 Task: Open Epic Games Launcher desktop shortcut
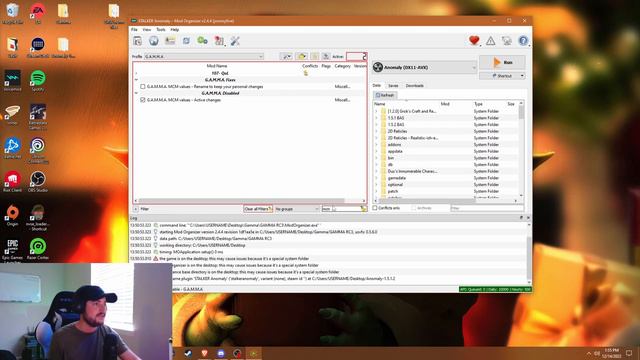click(13, 249)
